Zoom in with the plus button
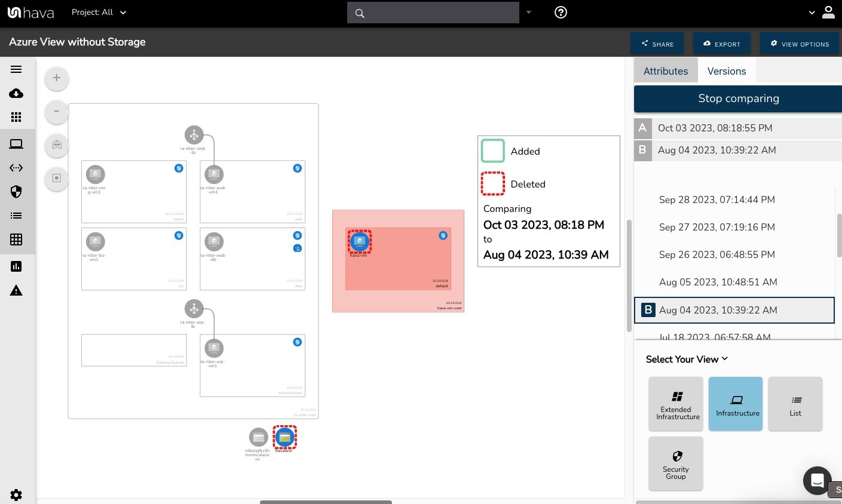 tap(57, 78)
